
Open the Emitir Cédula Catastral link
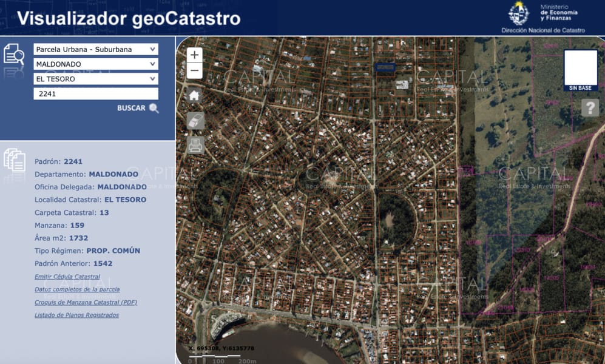coord(67,277)
